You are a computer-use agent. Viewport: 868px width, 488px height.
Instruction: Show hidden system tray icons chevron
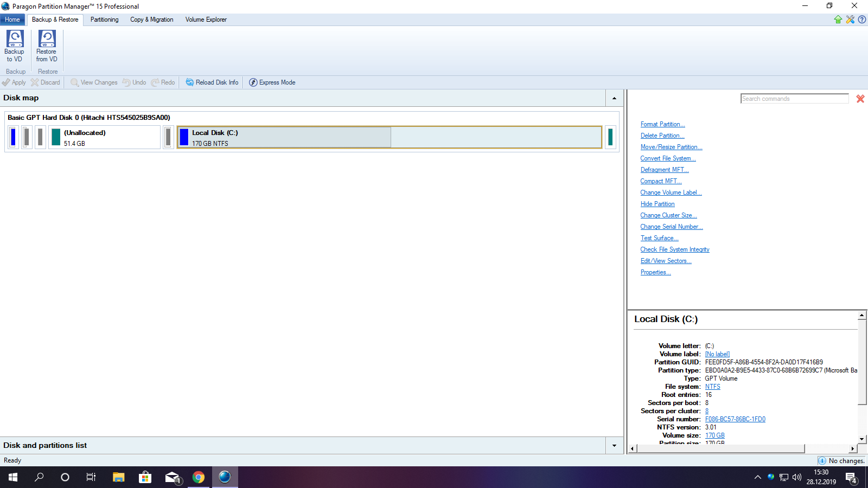(x=757, y=477)
